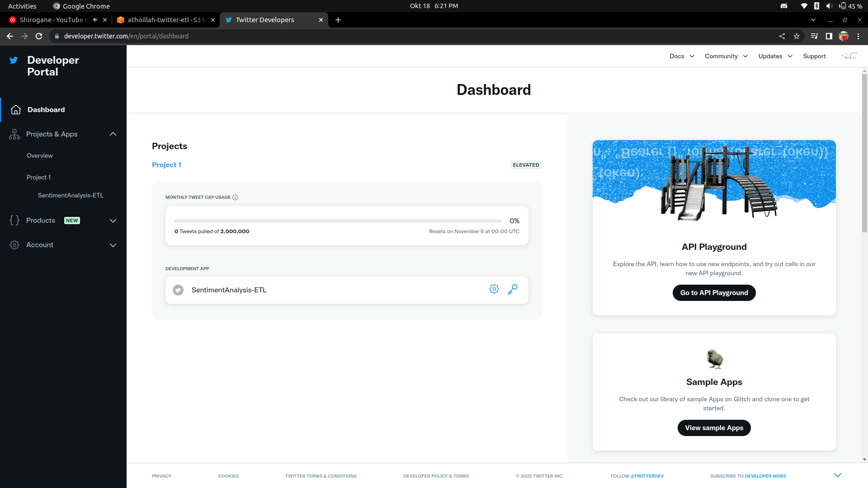Toggle Chrome side panel button
The image size is (868, 488).
[x=829, y=36]
